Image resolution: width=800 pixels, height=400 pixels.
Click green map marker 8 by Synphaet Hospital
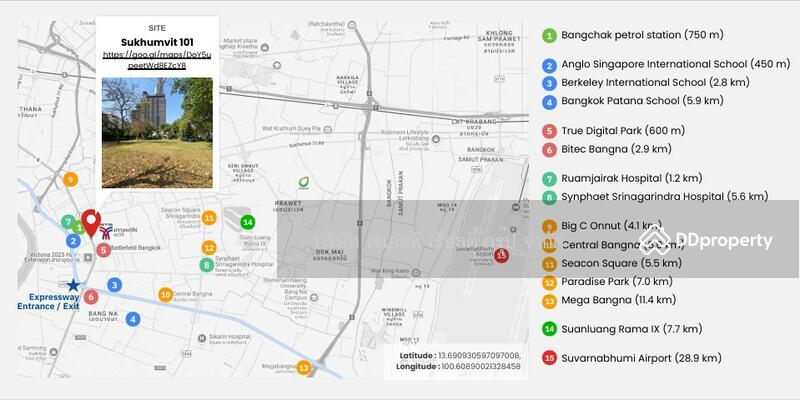(x=207, y=265)
